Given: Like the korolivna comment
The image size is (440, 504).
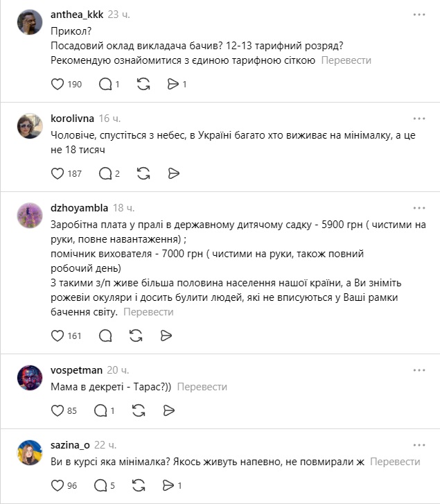Looking at the screenshot, I should click(58, 173).
